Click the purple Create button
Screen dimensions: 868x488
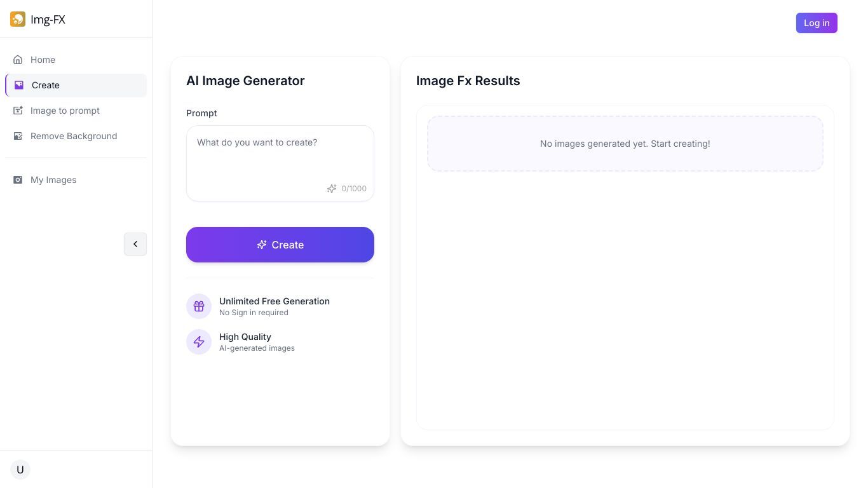pyautogui.click(x=280, y=245)
